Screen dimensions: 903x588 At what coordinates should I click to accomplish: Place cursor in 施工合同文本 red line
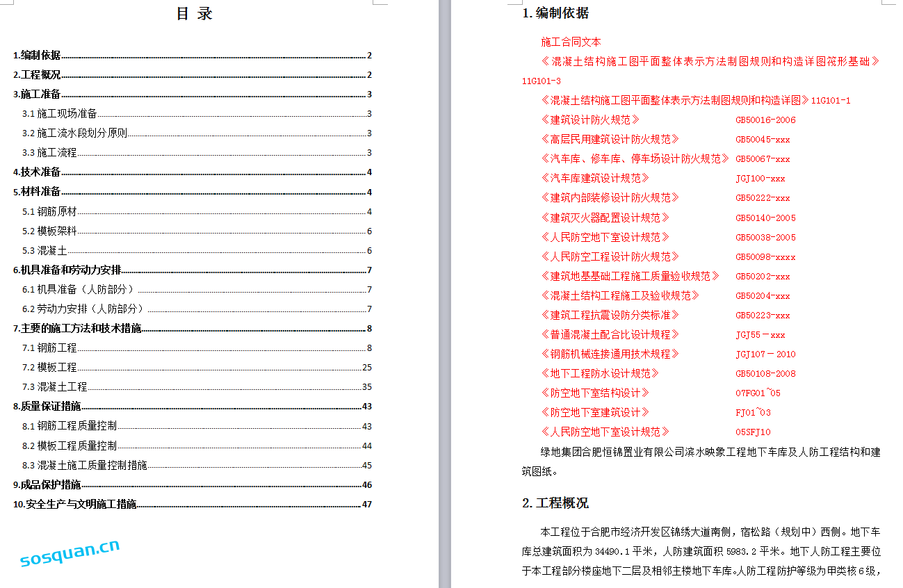point(571,42)
